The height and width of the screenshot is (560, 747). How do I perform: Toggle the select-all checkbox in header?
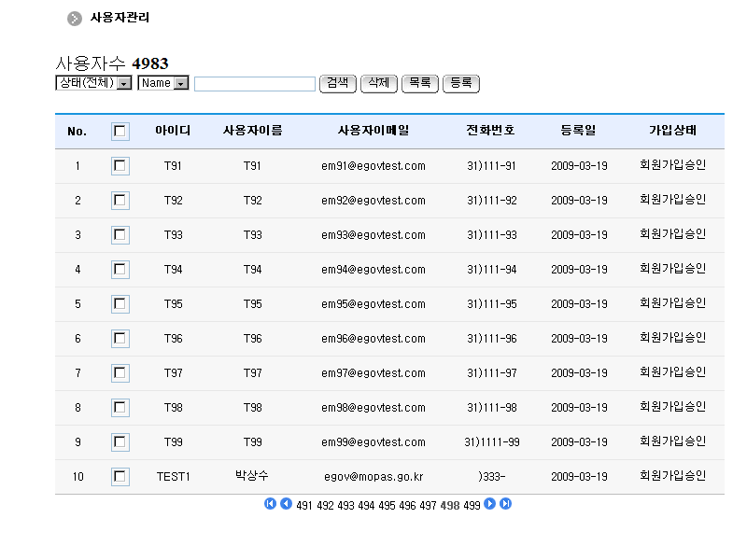pyautogui.click(x=120, y=132)
